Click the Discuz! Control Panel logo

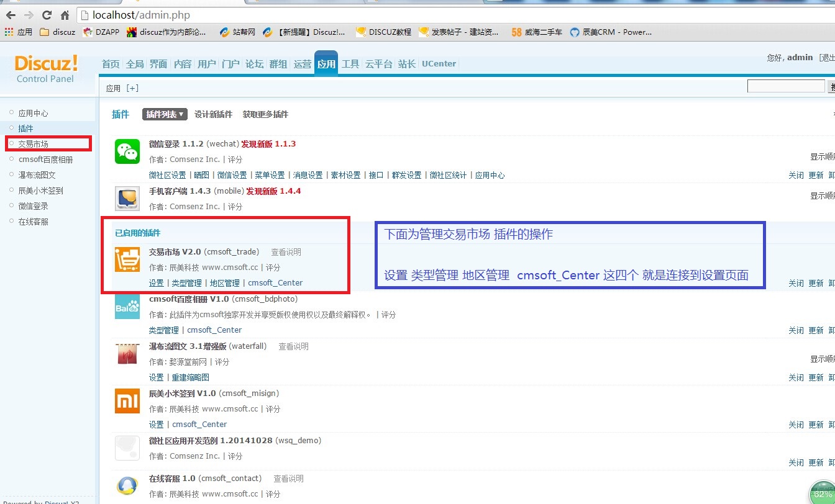click(46, 68)
